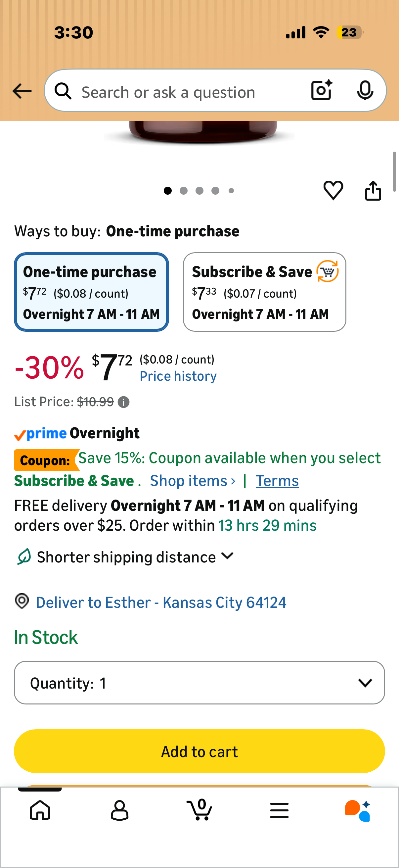399x868 pixels.
Task: Open the Rufus AI assistant icon
Action: [358, 810]
